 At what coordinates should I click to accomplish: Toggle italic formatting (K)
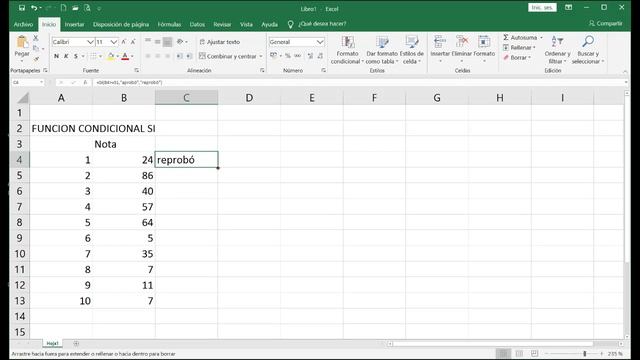coord(66,56)
